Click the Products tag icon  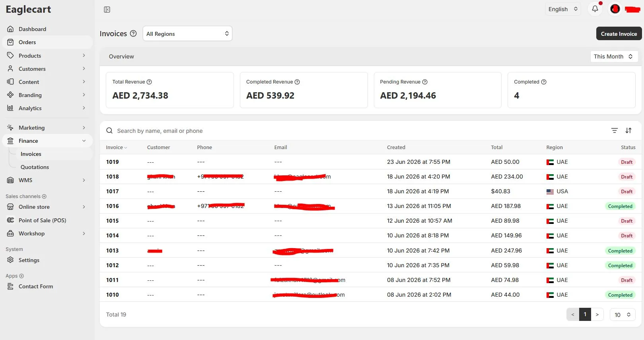(x=10, y=56)
